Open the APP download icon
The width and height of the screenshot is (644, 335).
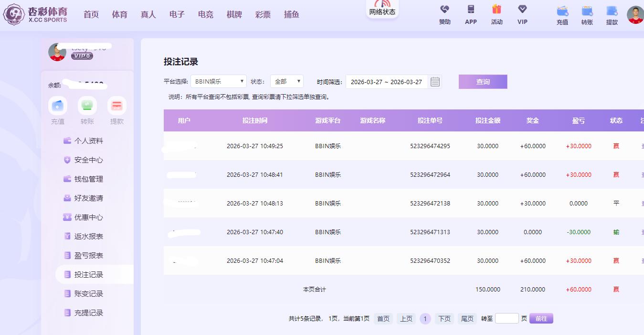471,10
